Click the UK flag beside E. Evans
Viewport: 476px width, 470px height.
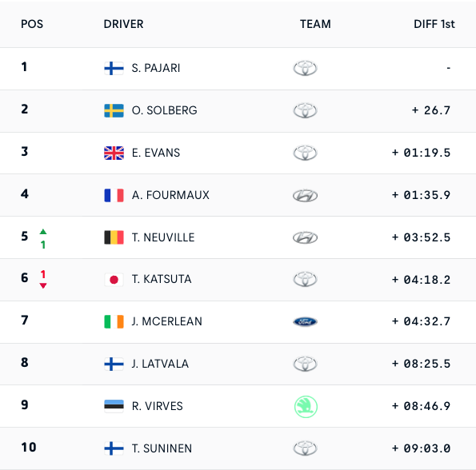114,153
